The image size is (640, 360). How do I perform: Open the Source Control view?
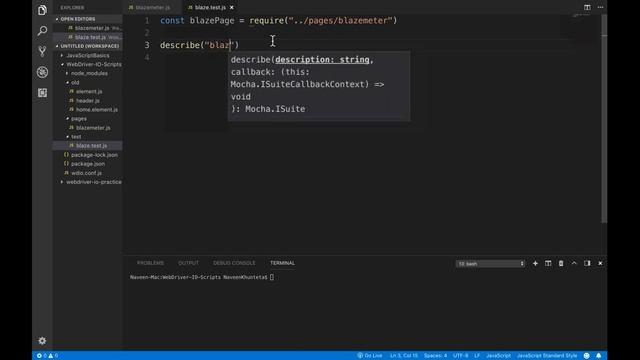click(42, 51)
